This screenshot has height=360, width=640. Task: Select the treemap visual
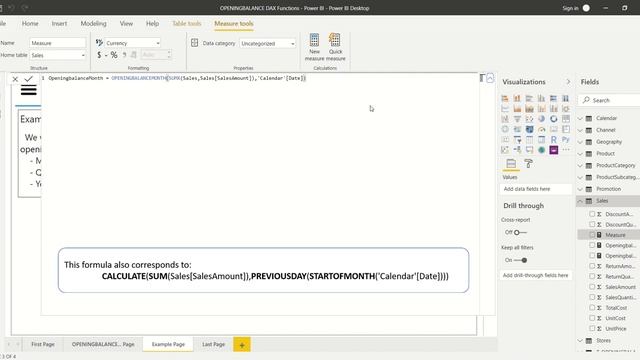(566, 119)
